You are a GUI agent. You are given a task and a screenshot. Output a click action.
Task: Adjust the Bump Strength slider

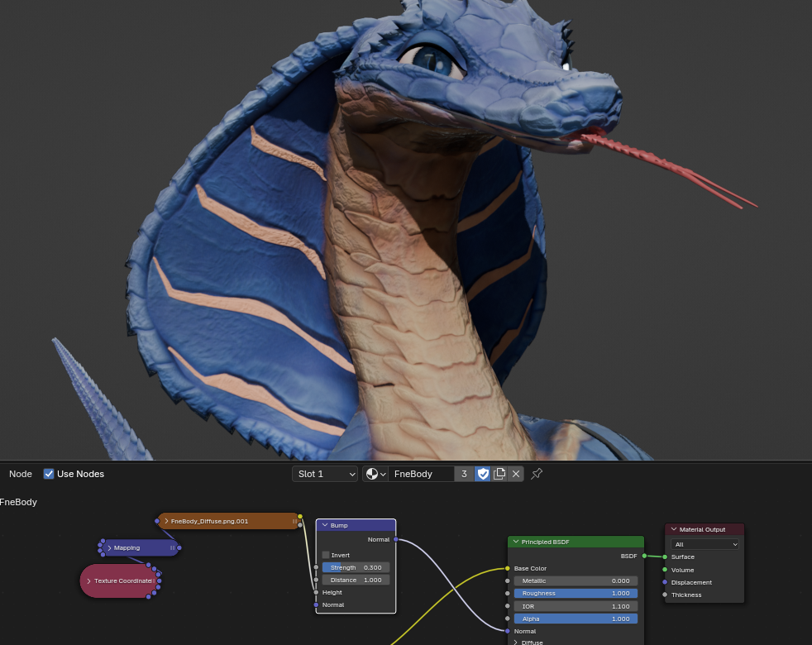(356, 567)
